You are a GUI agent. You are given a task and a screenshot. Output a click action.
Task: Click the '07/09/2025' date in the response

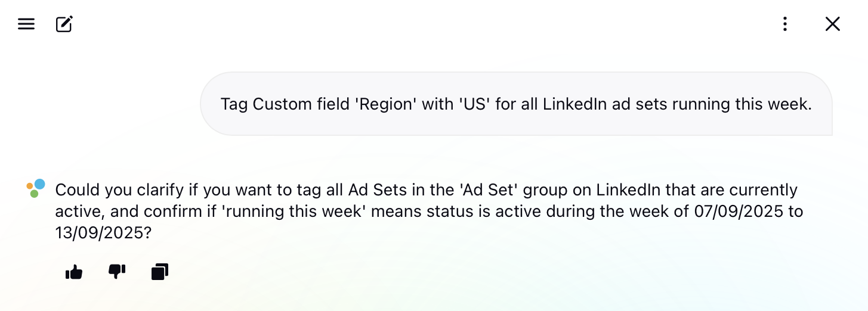click(x=739, y=212)
